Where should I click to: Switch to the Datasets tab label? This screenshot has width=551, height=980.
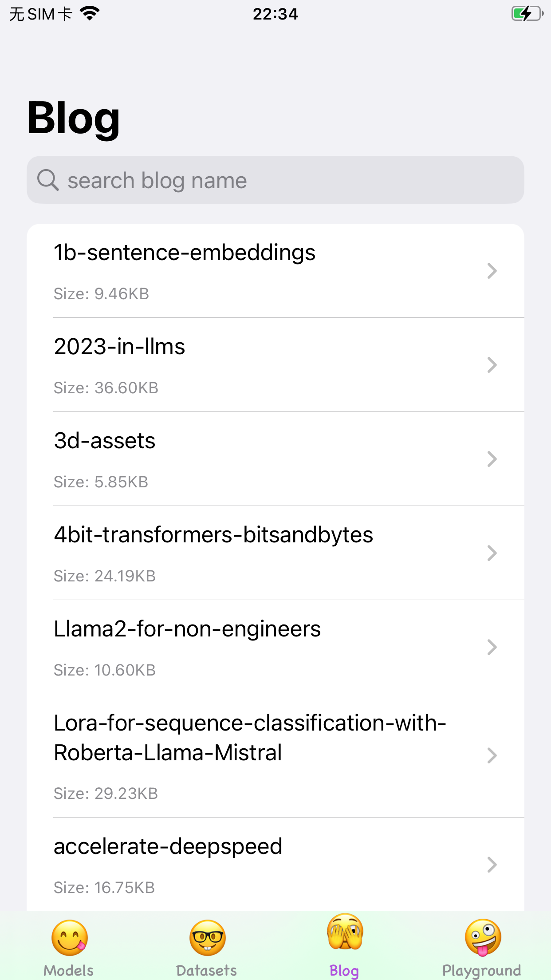pyautogui.click(x=207, y=970)
